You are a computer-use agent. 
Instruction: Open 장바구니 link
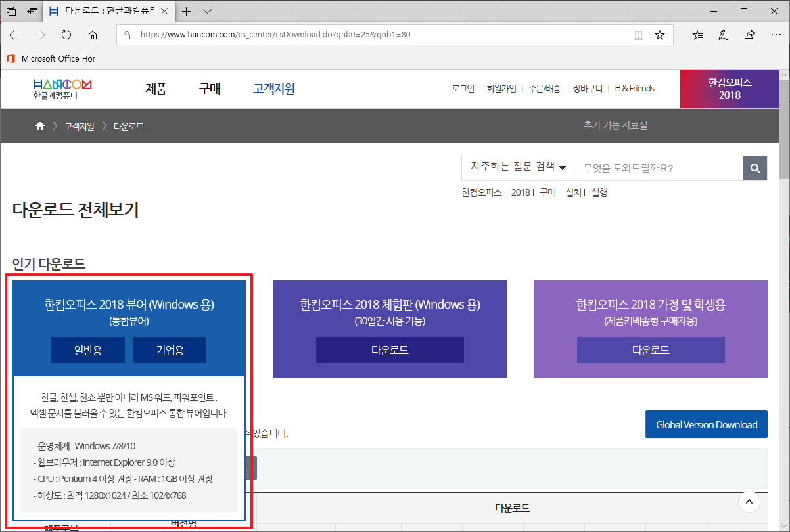pyautogui.click(x=588, y=88)
